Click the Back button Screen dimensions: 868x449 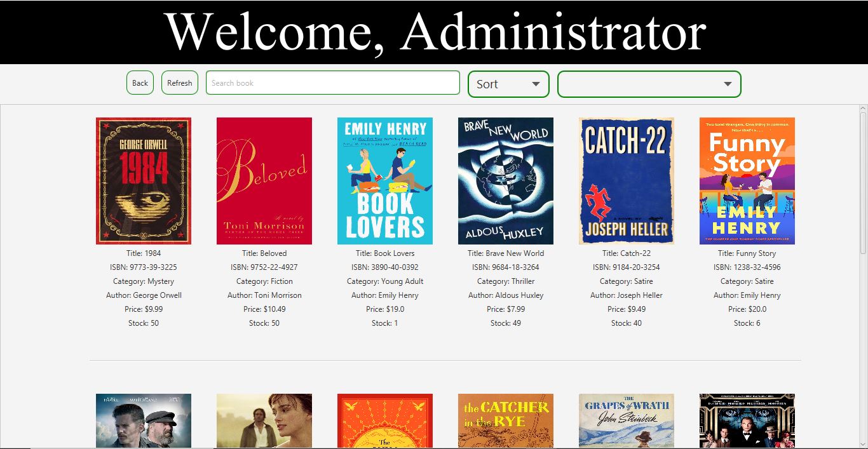(140, 83)
